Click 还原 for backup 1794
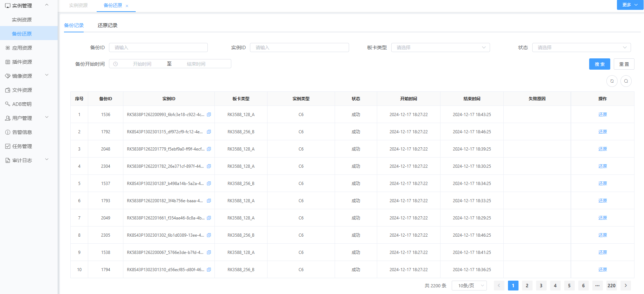Screen dimensions: 644x294 (603, 270)
